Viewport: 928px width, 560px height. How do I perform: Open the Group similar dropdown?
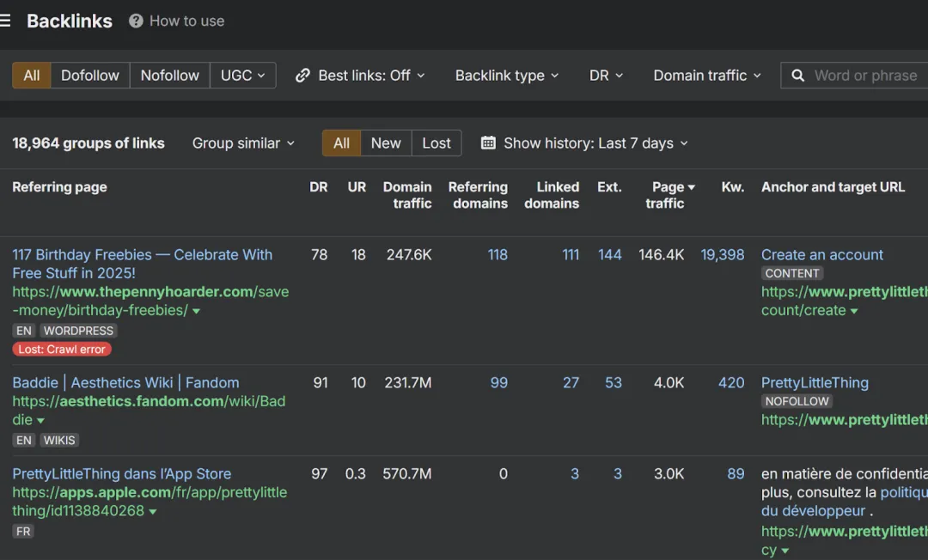243,143
